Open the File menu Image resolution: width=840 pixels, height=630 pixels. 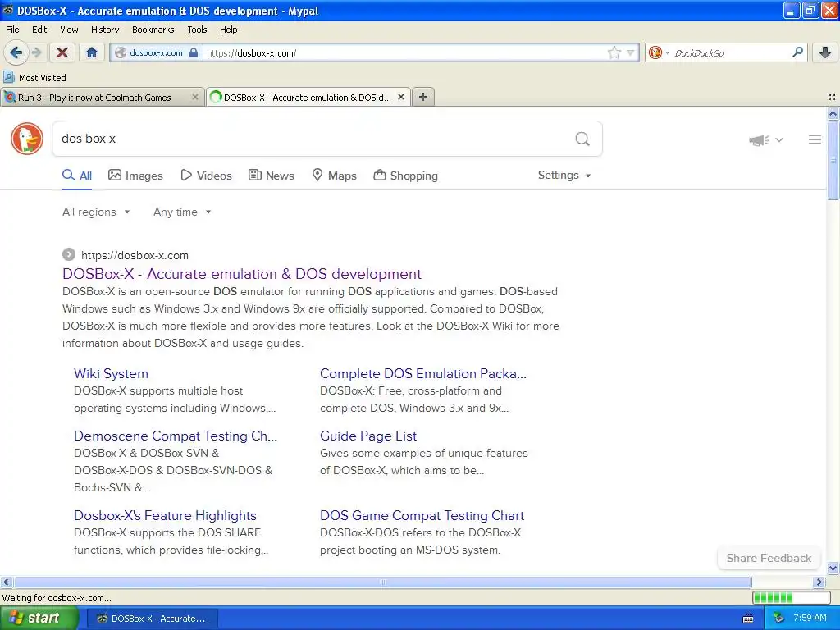click(12, 30)
